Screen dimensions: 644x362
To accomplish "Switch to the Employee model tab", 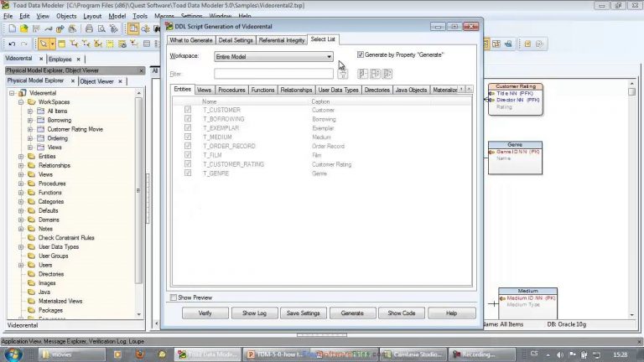I will click(x=60, y=59).
